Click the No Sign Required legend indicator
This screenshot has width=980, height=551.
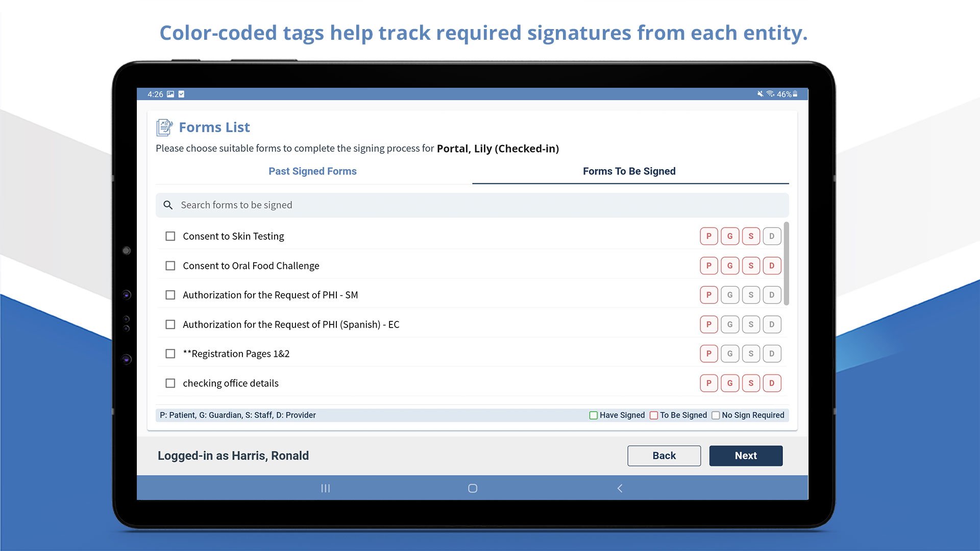(x=716, y=414)
